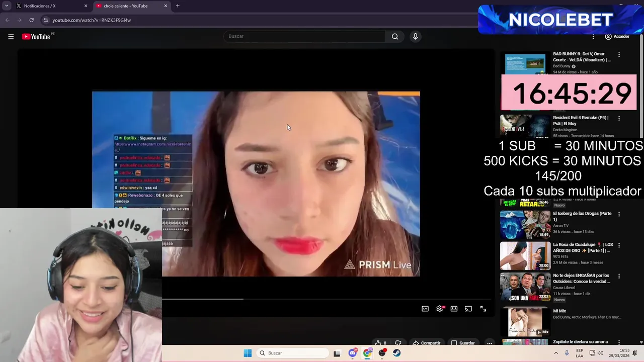Open the tab search dropdown arrow
This screenshot has height=362, width=644.
pos(7,6)
